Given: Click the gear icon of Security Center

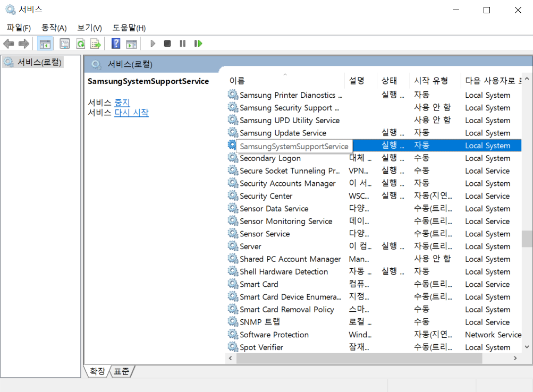Looking at the screenshot, I should [233, 195].
